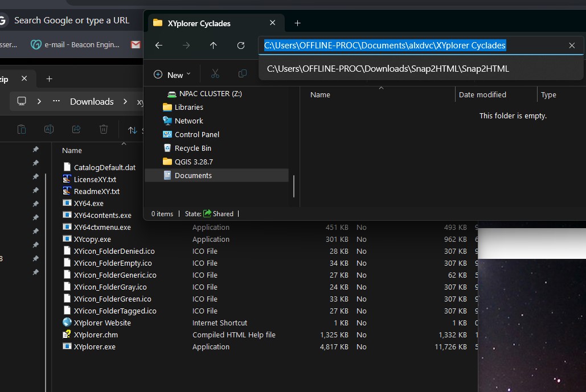Expand the New dropdown menu
Viewport: 586px width, 392px height.
pyautogui.click(x=173, y=75)
